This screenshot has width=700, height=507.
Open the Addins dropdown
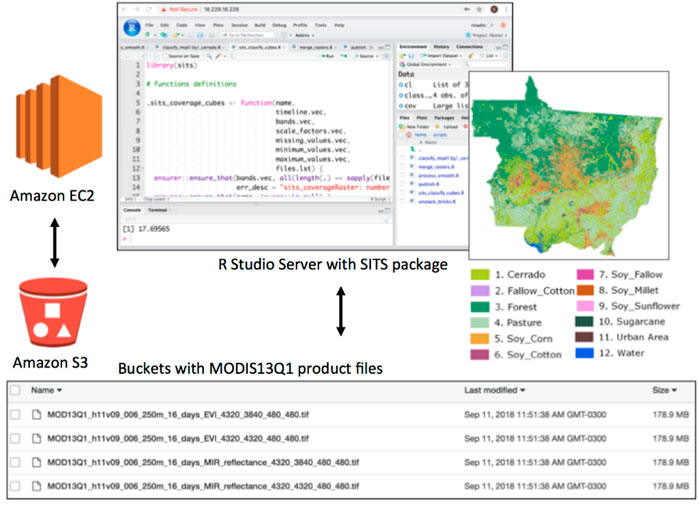point(304,35)
